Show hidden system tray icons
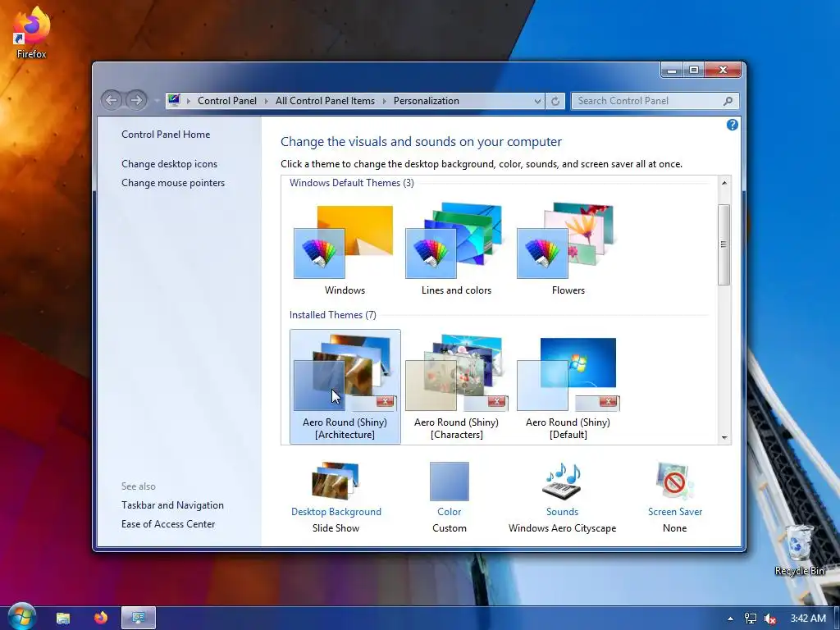Image resolution: width=840 pixels, height=630 pixels. coord(730,619)
